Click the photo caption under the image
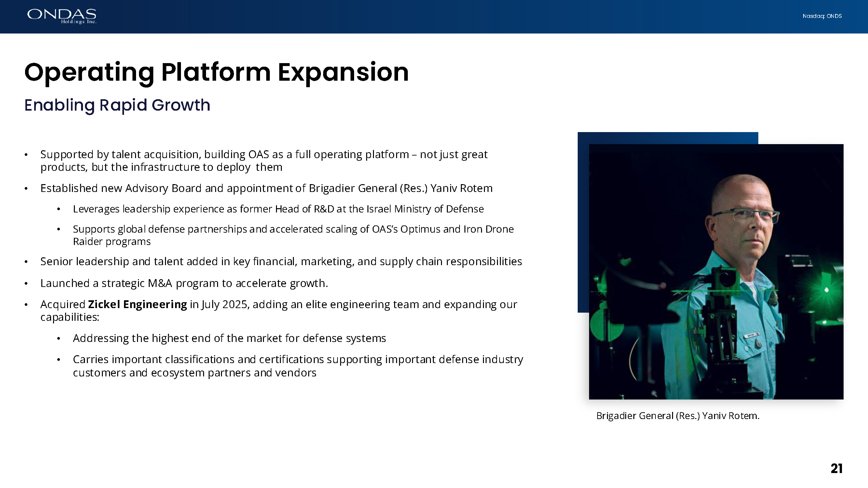 pyautogui.click(x=678, y=415)
